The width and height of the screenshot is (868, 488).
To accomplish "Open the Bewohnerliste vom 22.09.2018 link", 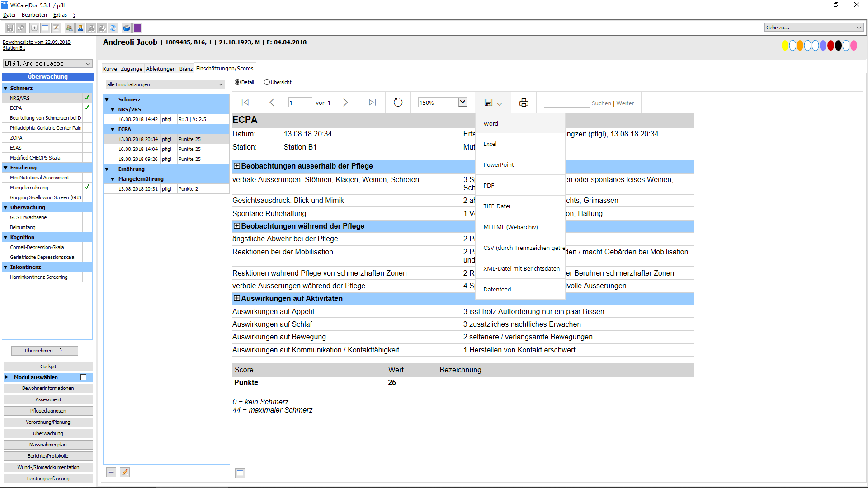I will (37, 42).
